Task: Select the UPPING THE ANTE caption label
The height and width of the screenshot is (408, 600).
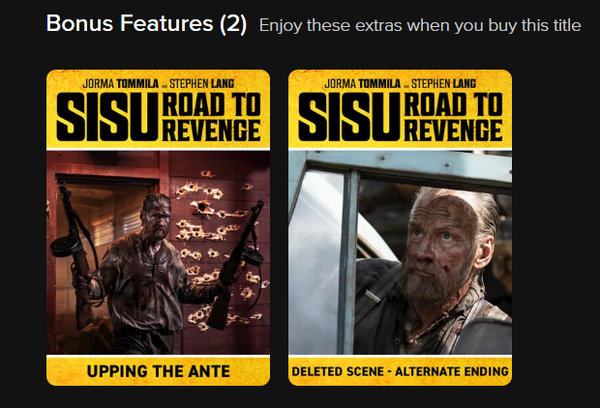Action: pos(158,371)
